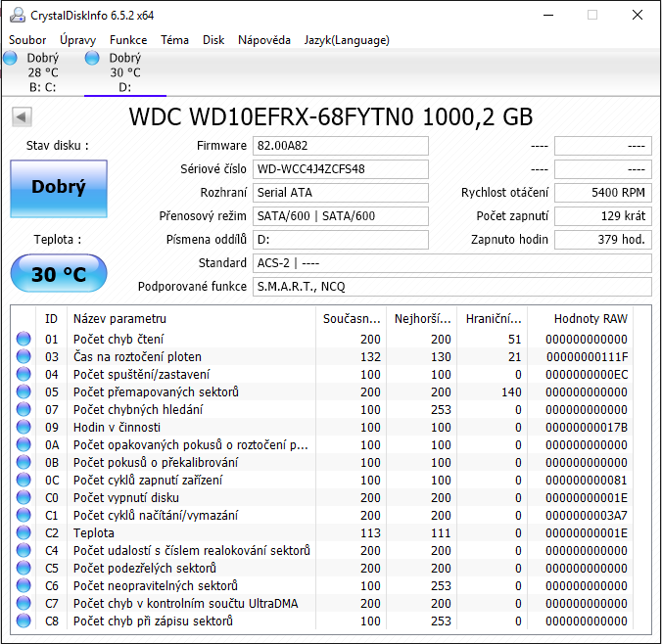Click the ID column header
662x644 pixels.
click(x=51, y=319)
